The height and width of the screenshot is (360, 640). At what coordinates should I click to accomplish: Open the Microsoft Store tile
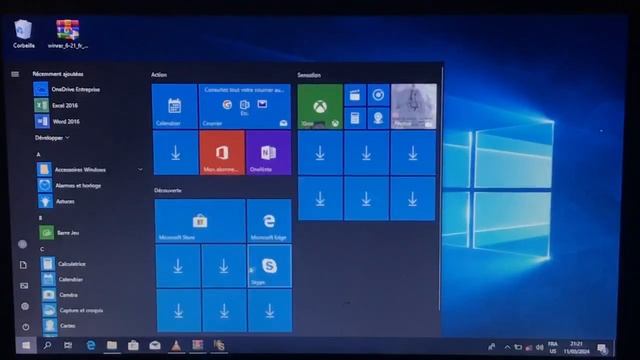point(200,221)
